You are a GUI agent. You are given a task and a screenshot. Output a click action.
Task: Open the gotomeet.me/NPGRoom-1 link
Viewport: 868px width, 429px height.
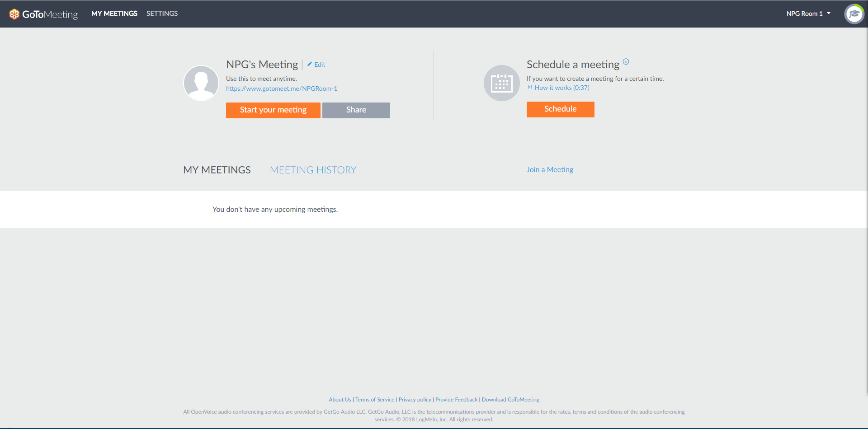pyautogui.click(x=282, y=89)
